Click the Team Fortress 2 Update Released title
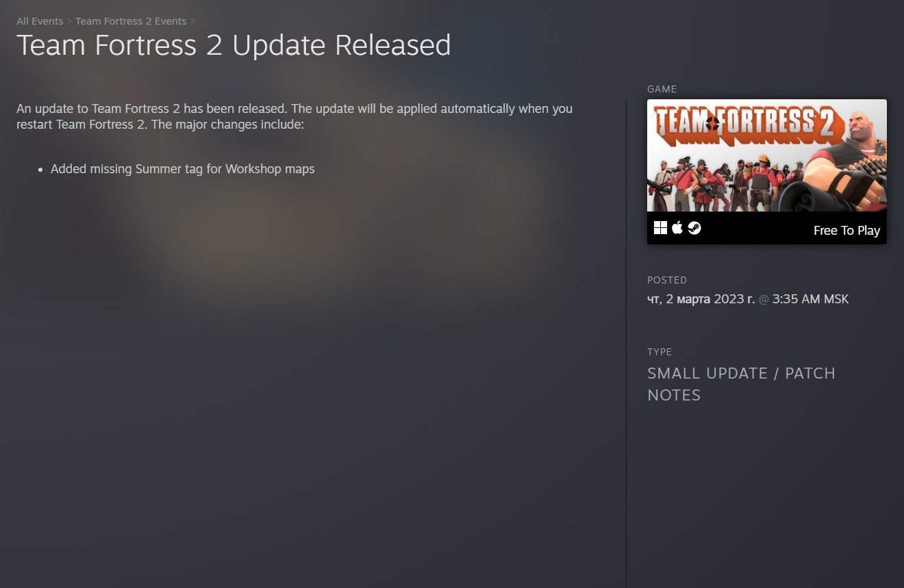The image size is (904, 588). pos(234,46)
